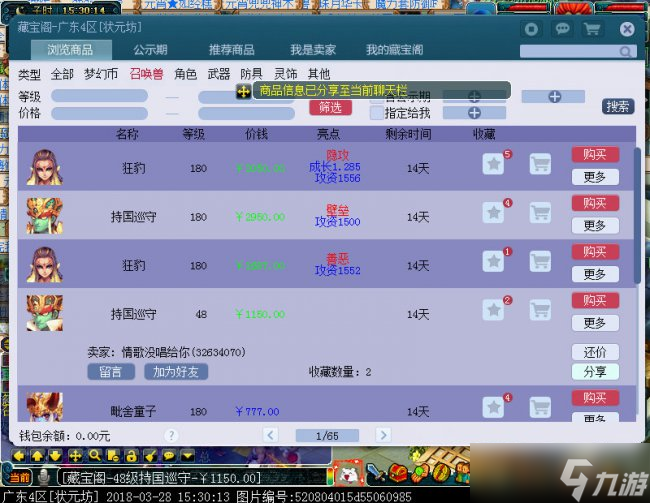This screenshot has height=503, width=650.
Task: Click the minimum 价格 input field
Action: point(99,113)
